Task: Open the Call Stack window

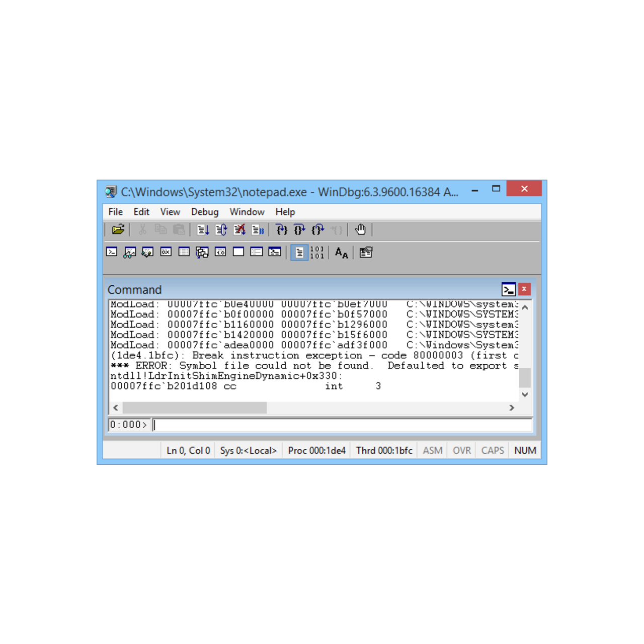Action: (x=202, y=252)
